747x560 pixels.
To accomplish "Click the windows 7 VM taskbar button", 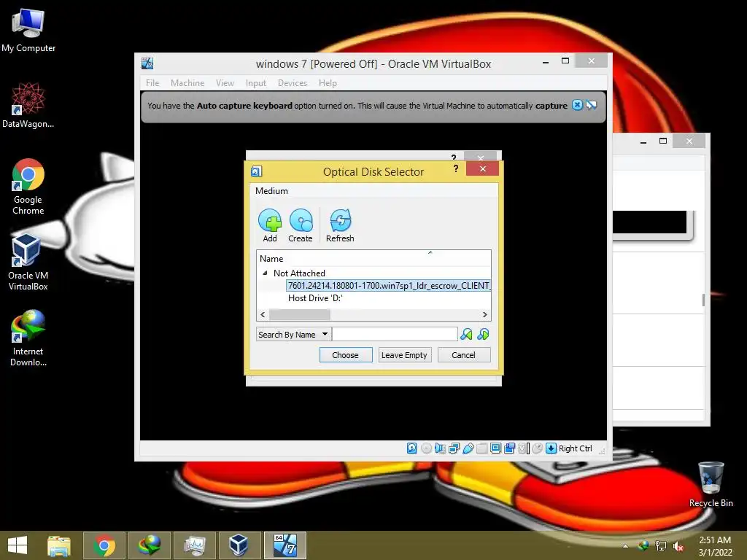I will 285,545.
